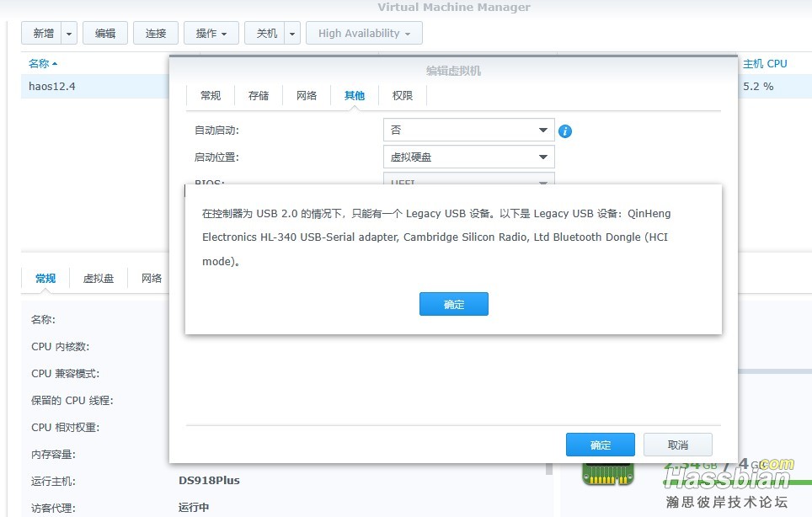Open the 启动位置 dropdown showing 虚拟硬盘
Image resolution: width=812 pixels, height=517 pixels.
point(468,157)
